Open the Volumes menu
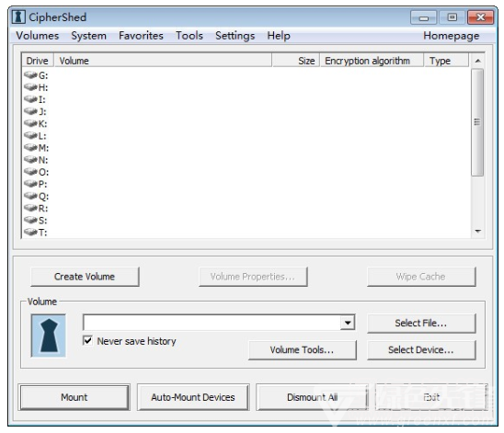The height and width of the screenshot is (433, 504). [38, 35]
